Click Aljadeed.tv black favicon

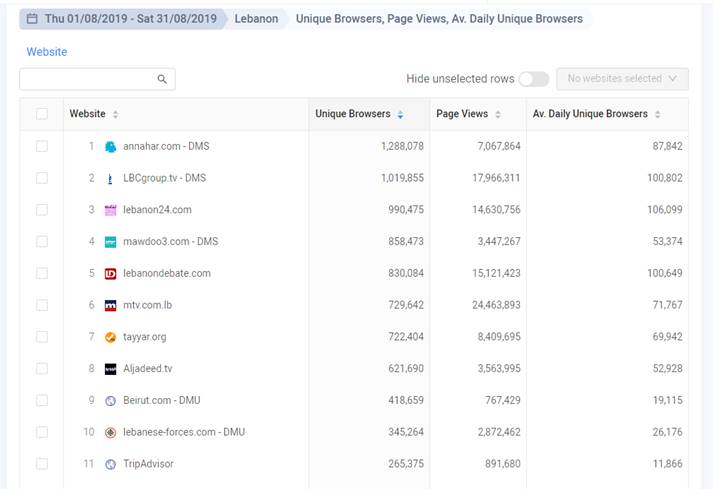[x=110, y=369]
